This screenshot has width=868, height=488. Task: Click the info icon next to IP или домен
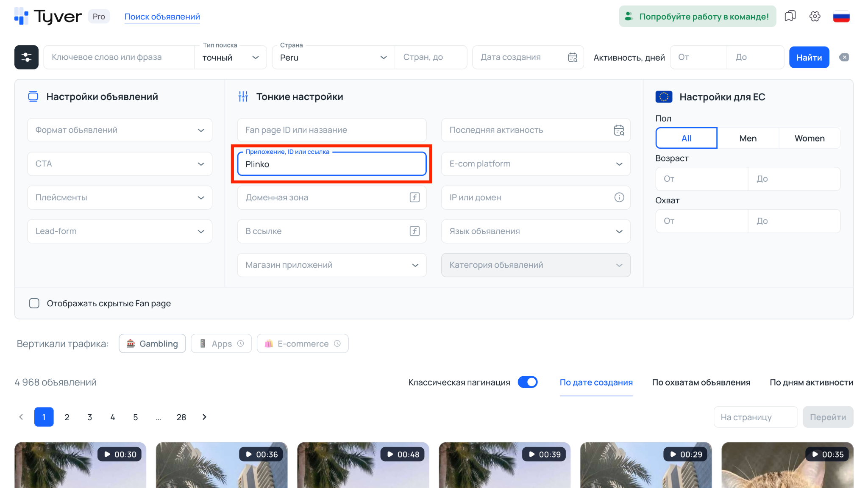pyautogui.click(x=619, y=197)
